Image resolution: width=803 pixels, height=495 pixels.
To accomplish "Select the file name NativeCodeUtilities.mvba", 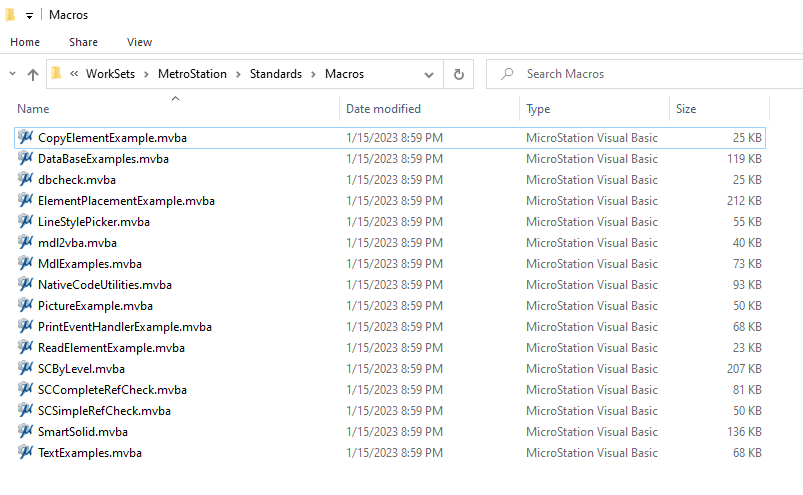I will (x=104, y=285).
